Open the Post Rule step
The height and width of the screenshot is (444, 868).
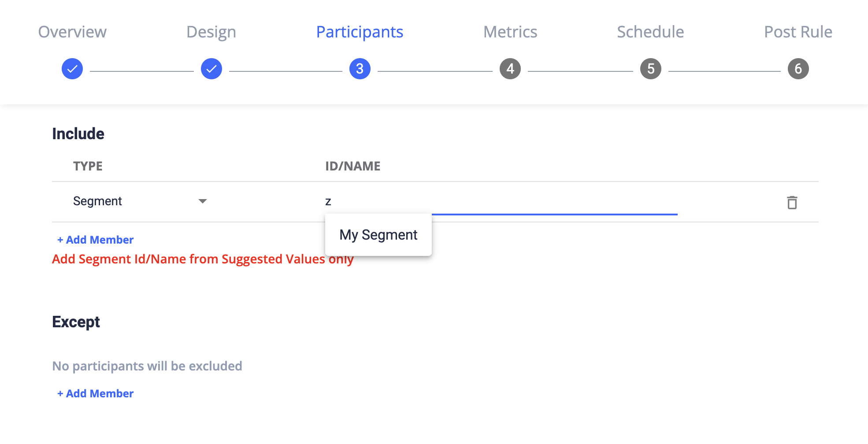click(x=798, y=32)
